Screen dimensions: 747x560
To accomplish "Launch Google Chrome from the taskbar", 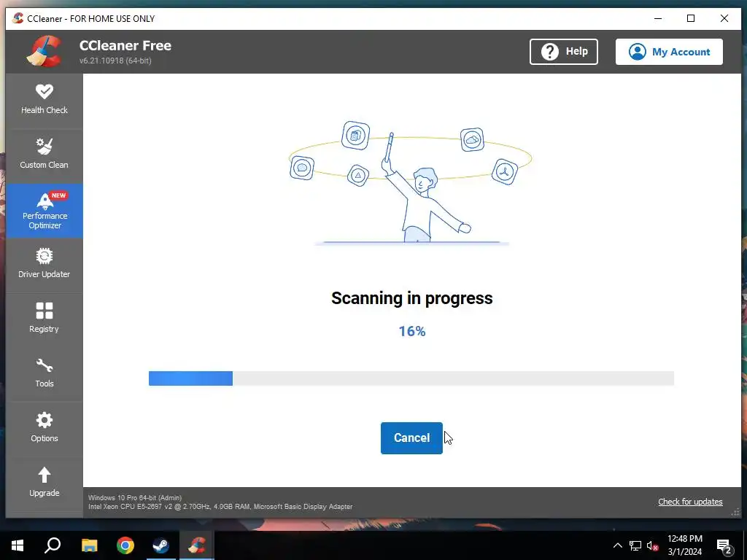I will tap(125, 545).
